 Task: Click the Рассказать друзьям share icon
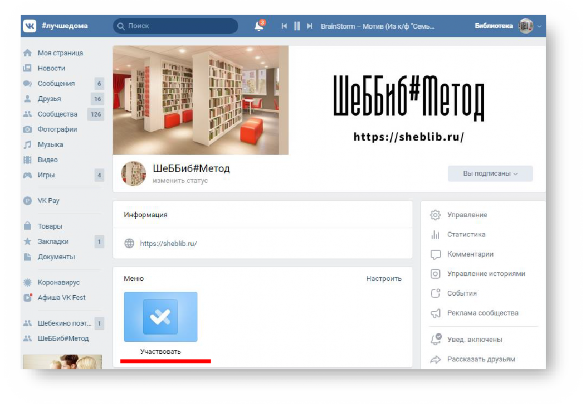435,359
